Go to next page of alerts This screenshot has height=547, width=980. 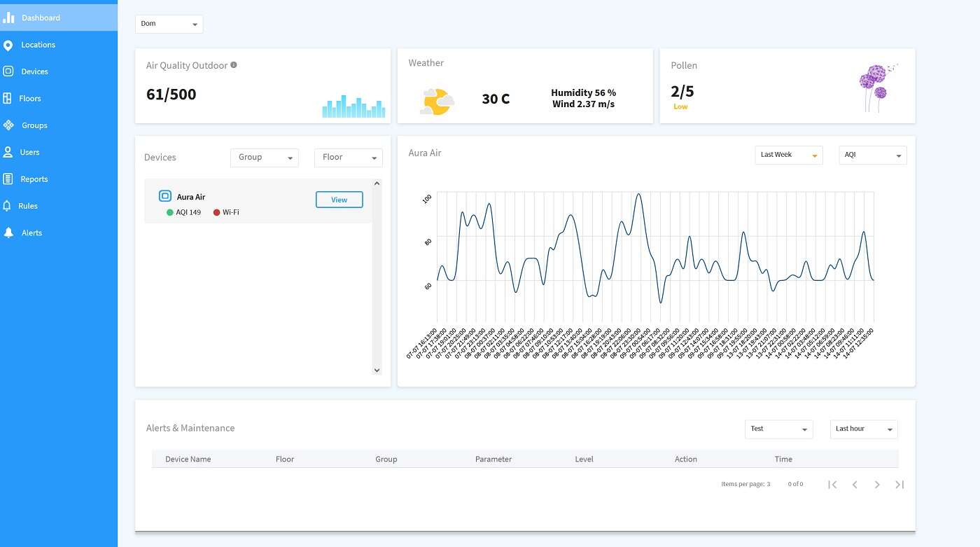(877, 485)
